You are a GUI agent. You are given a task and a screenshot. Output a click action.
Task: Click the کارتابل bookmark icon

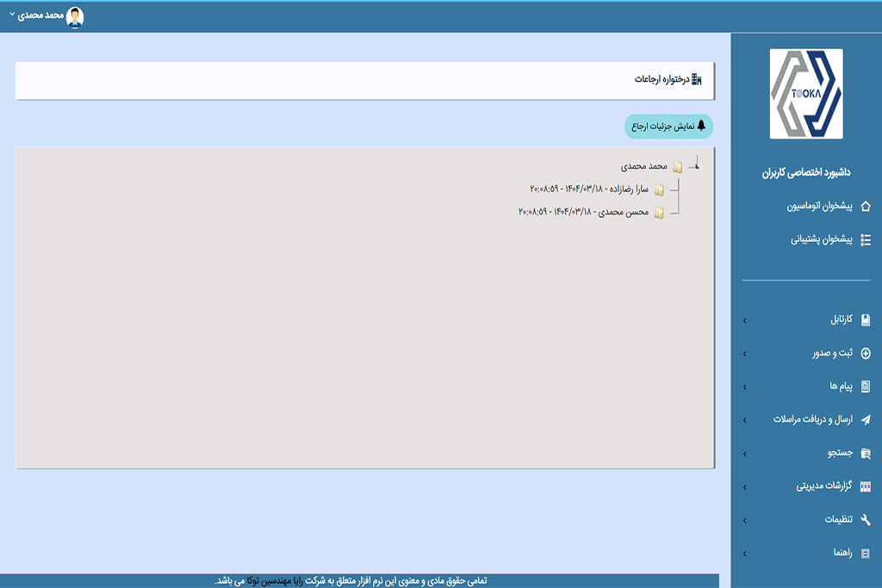(x=866, y=320)
